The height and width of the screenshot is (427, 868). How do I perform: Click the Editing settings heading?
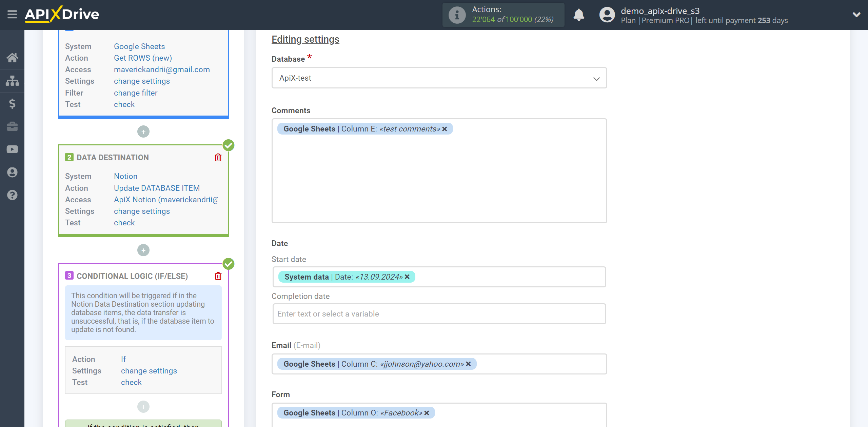click(x=305, y=39)
